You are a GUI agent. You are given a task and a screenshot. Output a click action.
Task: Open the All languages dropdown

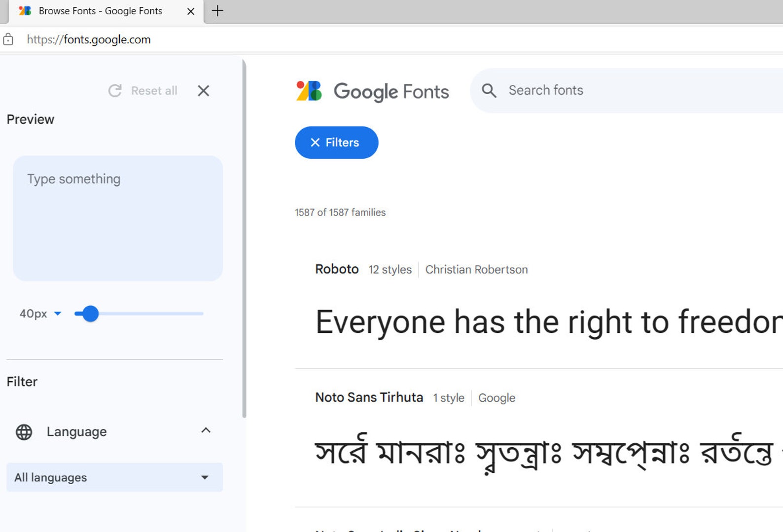114,477
